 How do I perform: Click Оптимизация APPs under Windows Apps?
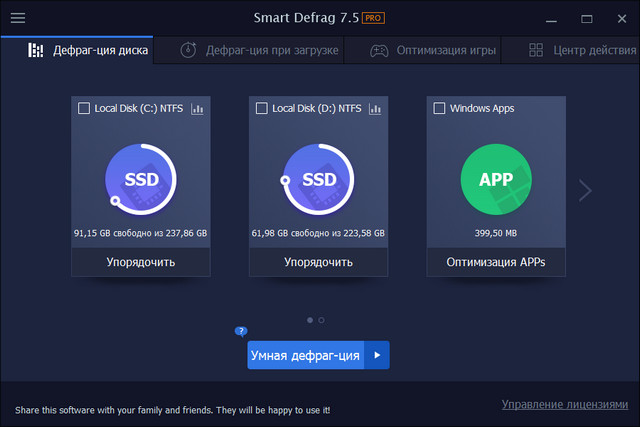click(496, 263)
